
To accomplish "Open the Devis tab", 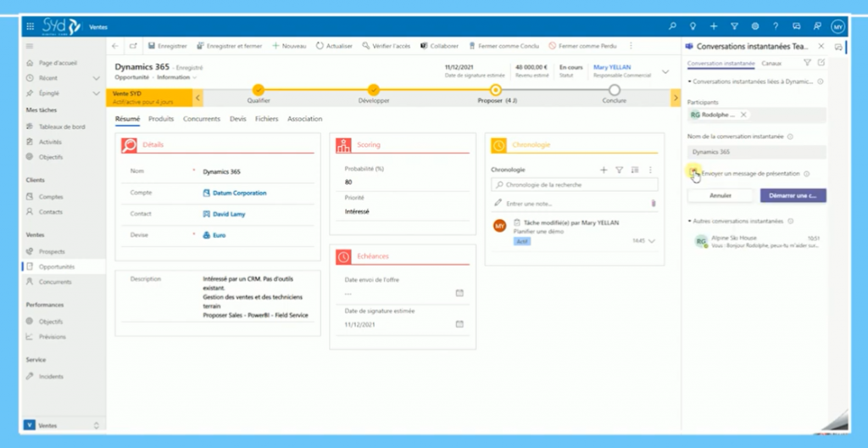I will coord(238,119).
